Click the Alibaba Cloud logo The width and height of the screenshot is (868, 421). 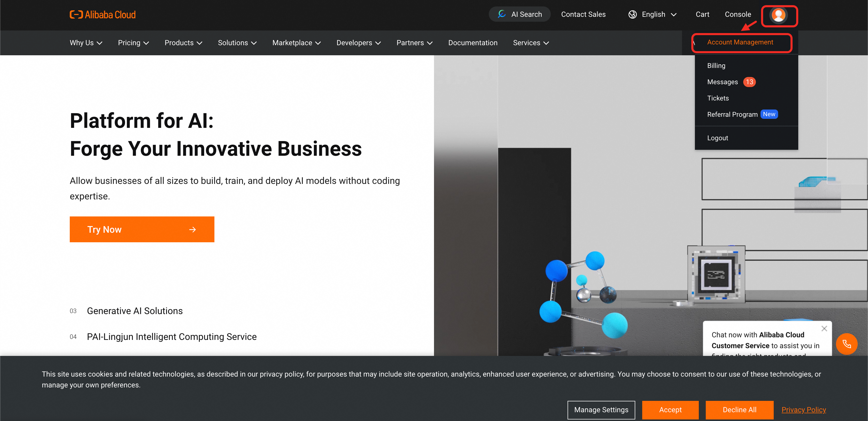click(103, 14)
